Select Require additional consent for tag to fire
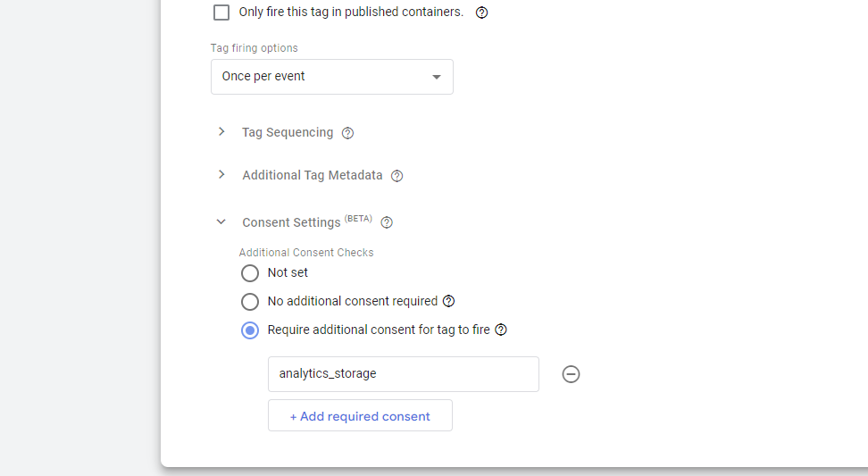This screenshot has height=476, width=868. (250, 330)
